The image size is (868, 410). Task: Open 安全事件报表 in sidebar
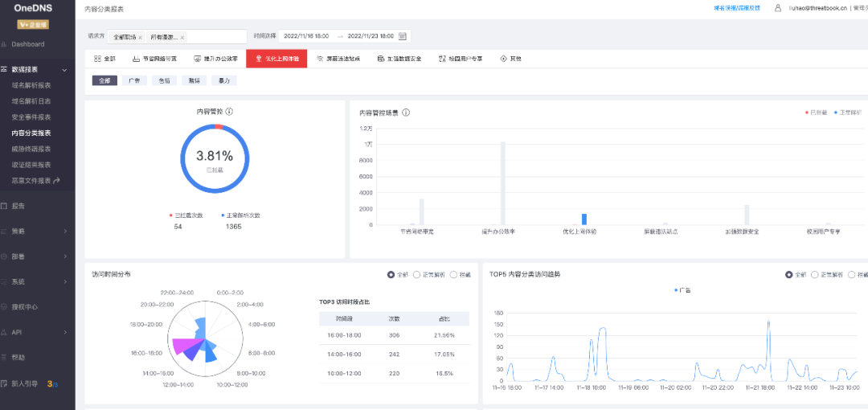31,117
